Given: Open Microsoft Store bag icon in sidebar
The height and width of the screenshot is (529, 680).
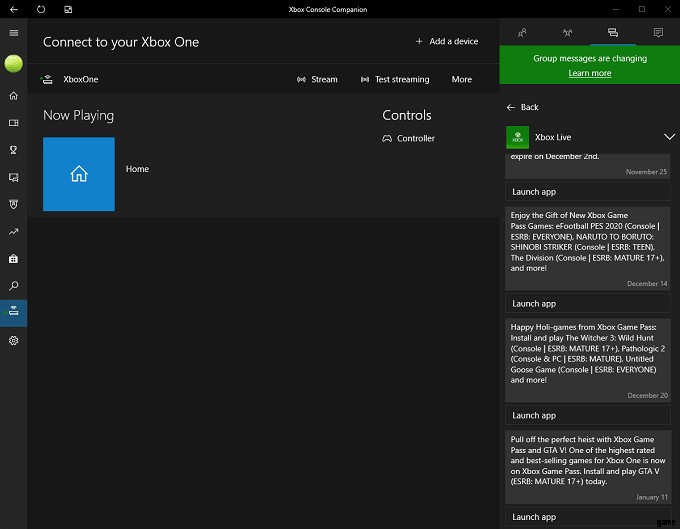Looking at the screenshot, I should point(13,259).
